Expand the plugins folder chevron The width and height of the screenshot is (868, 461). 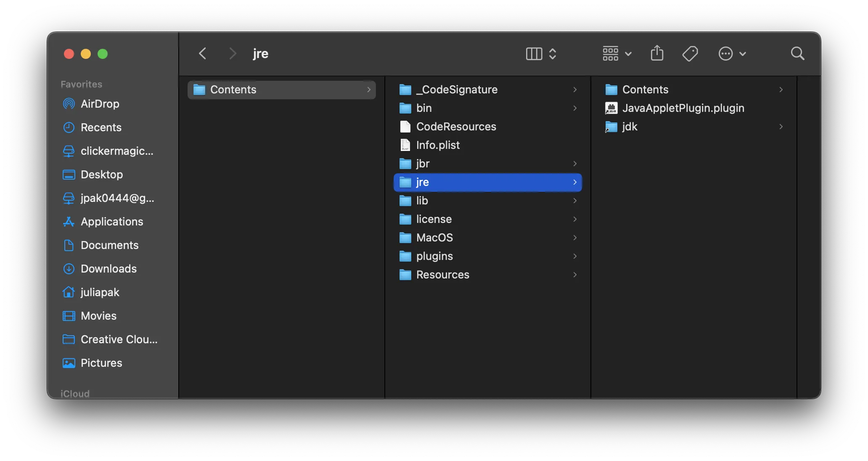click(x=575, y=256)
